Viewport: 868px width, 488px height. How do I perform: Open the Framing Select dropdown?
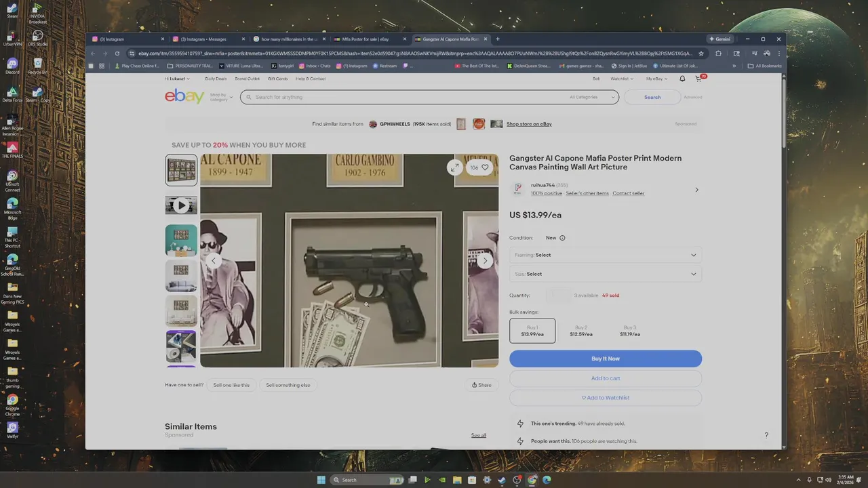606,255
